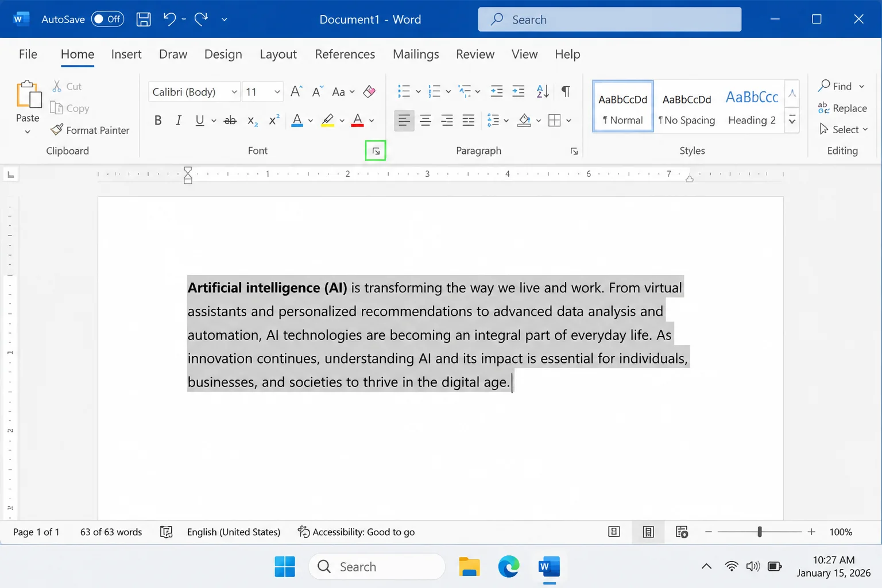Click the 100% zoom level text
Viewport: 882px width, 588px height.
click(841, 532)
